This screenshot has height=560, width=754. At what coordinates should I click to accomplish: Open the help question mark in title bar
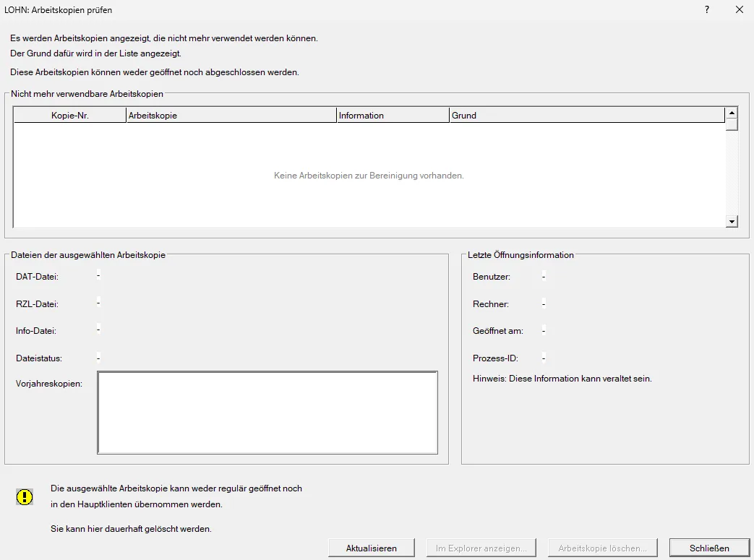coord(707,9)
